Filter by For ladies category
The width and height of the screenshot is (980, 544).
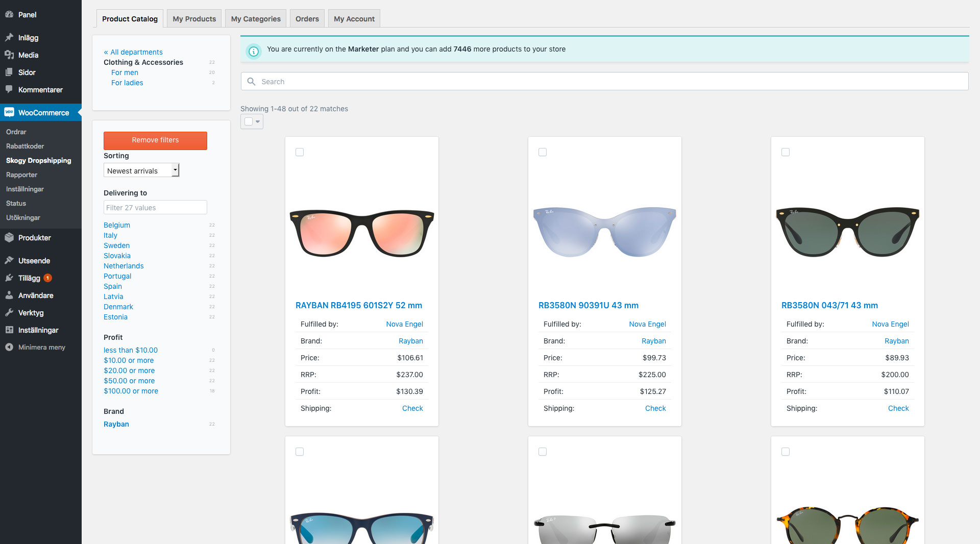[127, 83]
